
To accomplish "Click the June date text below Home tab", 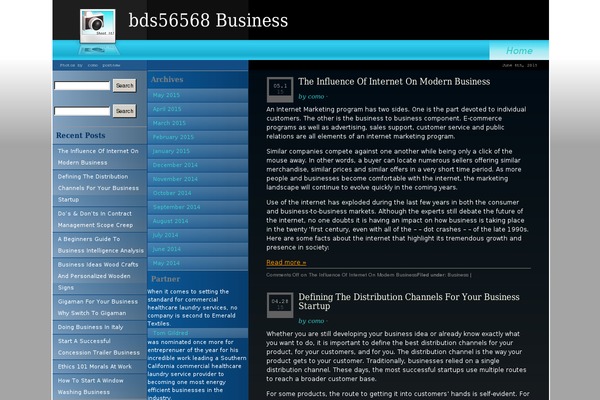I will click(x=519, y=65).
